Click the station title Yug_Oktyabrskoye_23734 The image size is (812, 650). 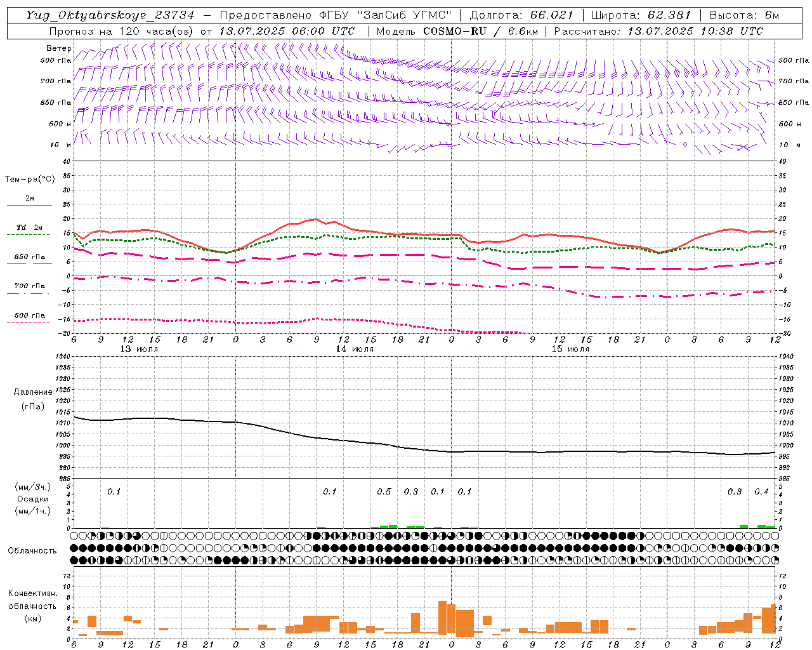click(110, 15)
